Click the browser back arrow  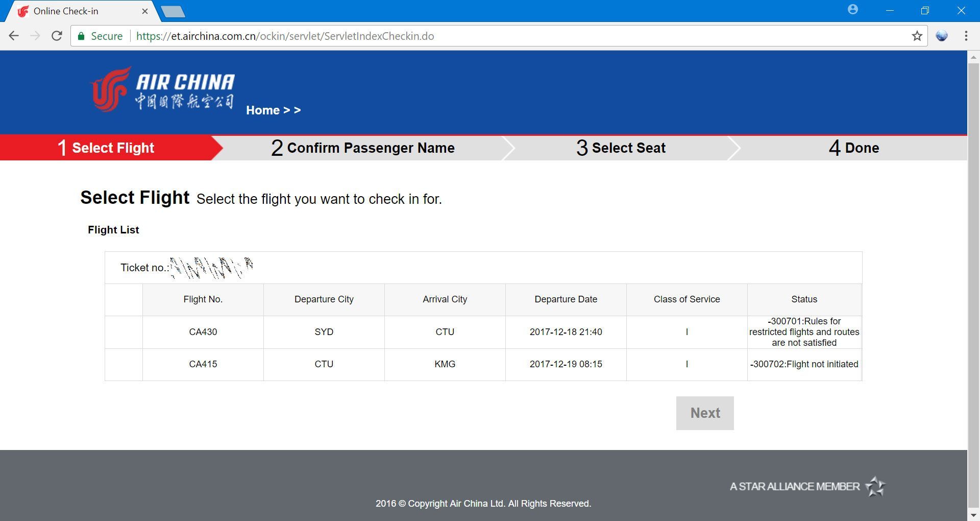click(x=14, y=36)
